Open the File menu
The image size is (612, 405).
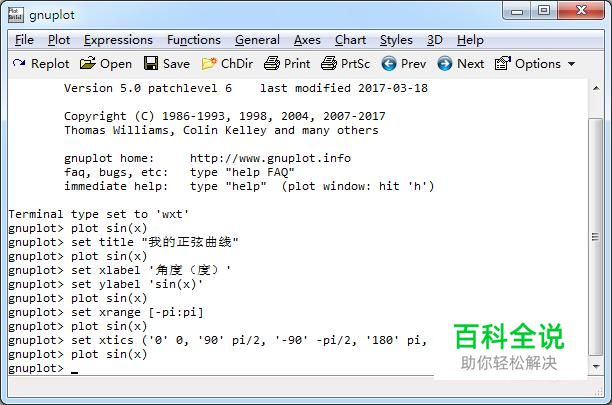pyautogui.click(x=24, y=40)
